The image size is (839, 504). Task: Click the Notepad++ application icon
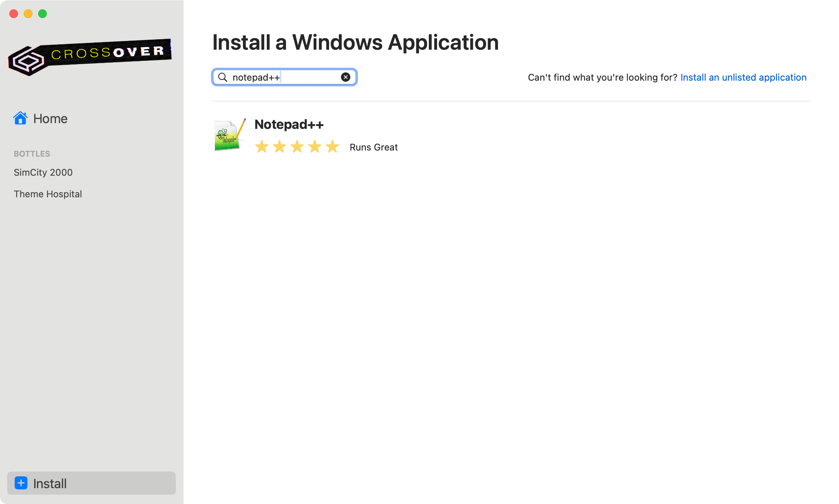coord(229,134)
